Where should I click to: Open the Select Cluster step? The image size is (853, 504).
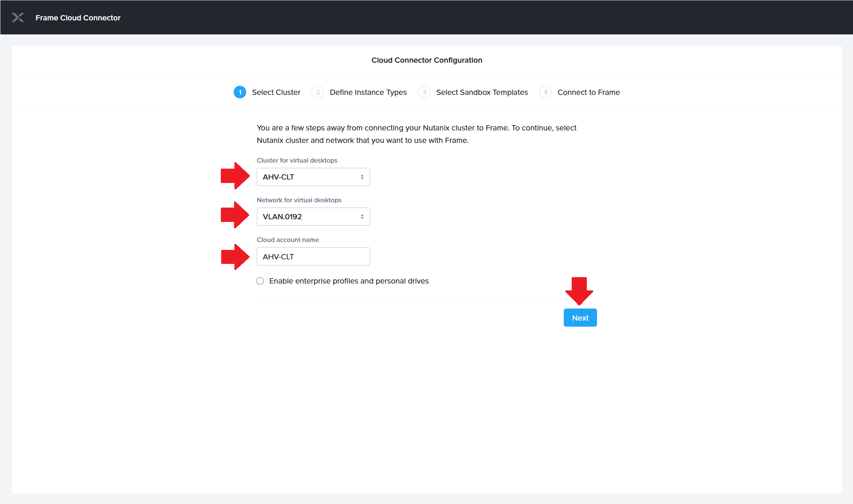[276, 92]
